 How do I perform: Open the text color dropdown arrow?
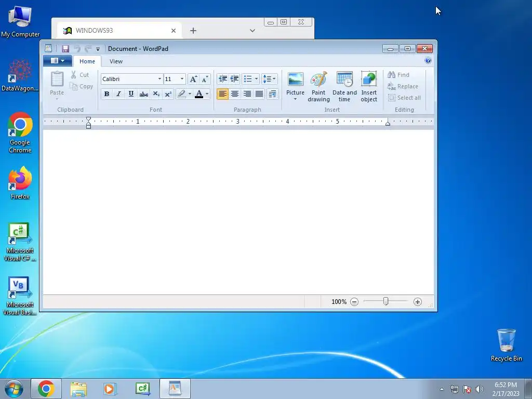pyautogui.click(x=207, y=94)
